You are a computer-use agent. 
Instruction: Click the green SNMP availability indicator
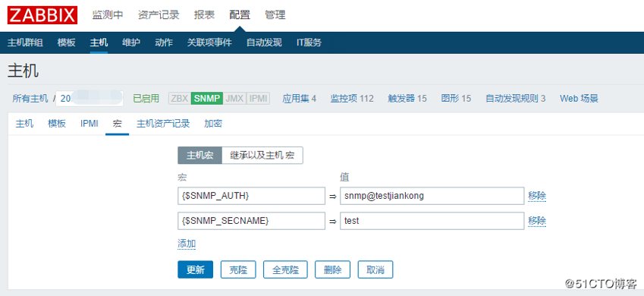point(207,99)
